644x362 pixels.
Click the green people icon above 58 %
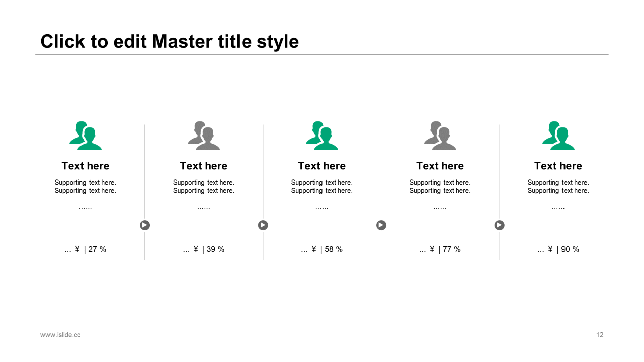[x=322, y=135]
